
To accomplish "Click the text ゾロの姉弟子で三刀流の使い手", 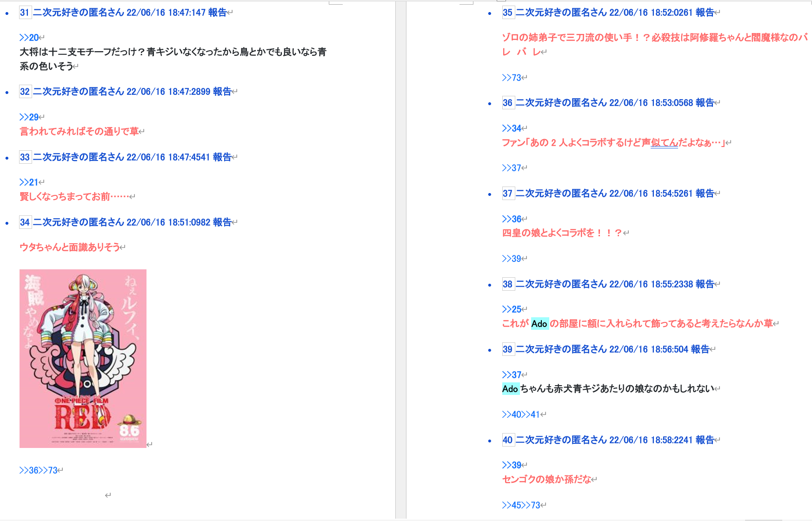I will click(x=567, y=38).
